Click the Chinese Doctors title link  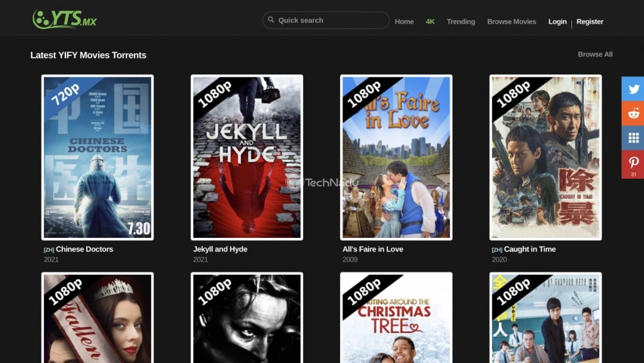(x=84, y=249)
